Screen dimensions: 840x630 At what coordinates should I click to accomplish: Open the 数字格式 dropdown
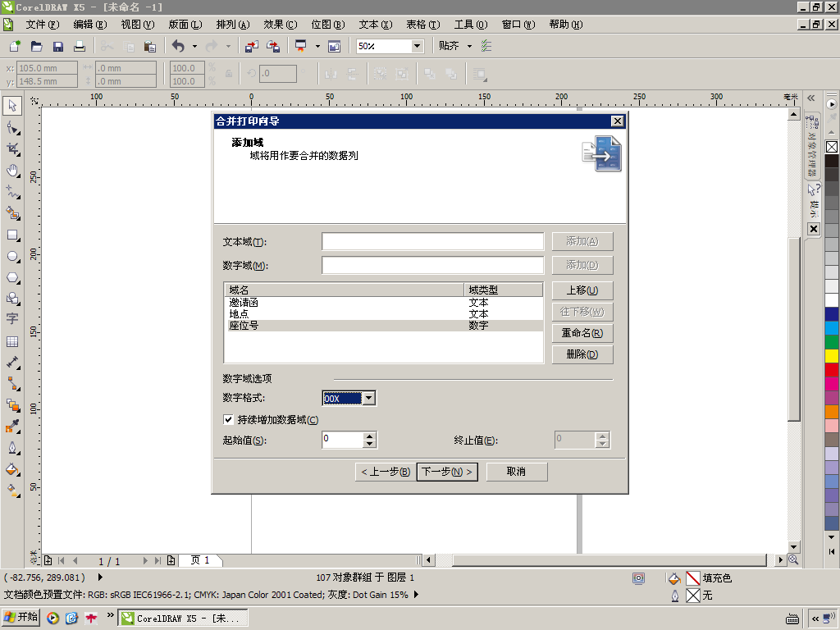click(x=368, y=398)
